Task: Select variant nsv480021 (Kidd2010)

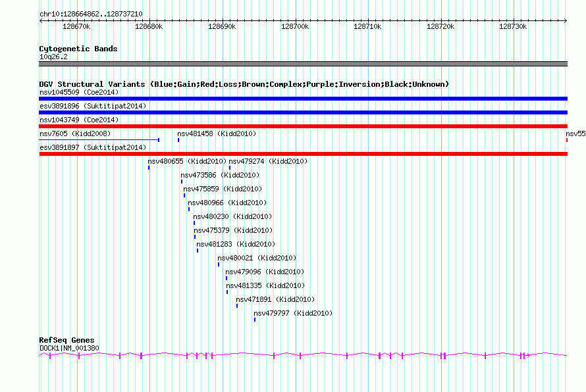Action: pos(257,258)
